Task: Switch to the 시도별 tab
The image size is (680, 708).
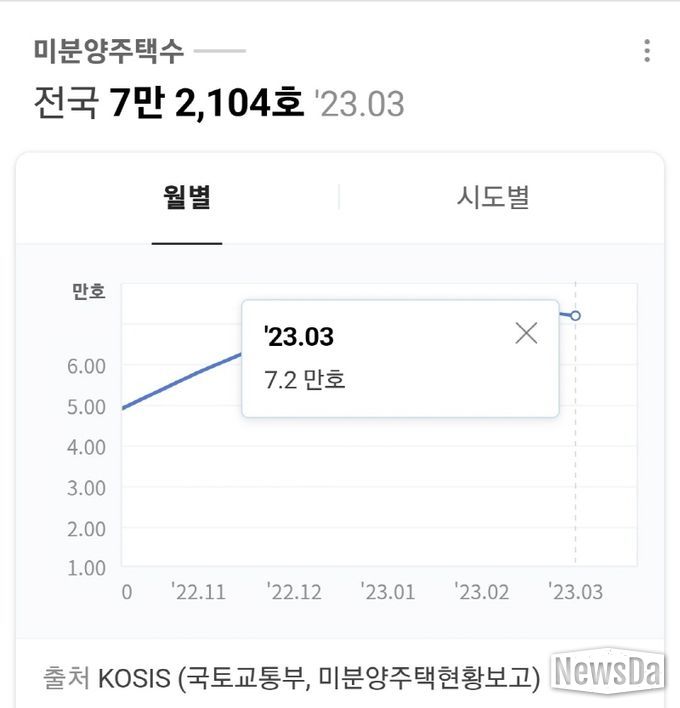Action: coord(493,197)
